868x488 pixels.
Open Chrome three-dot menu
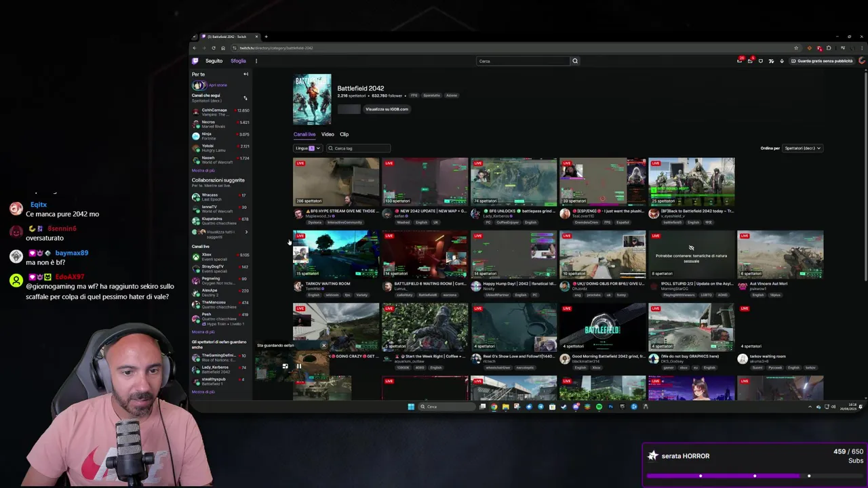pos(863,48)
